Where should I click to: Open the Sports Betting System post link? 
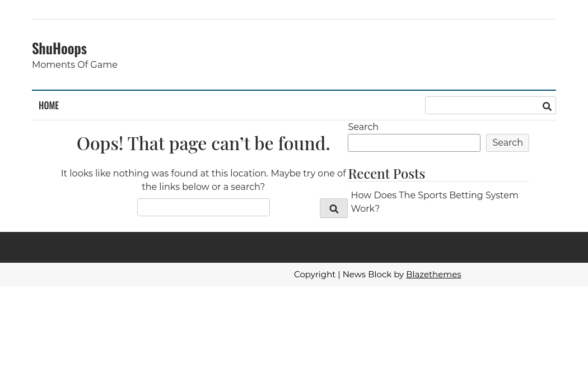434,202
